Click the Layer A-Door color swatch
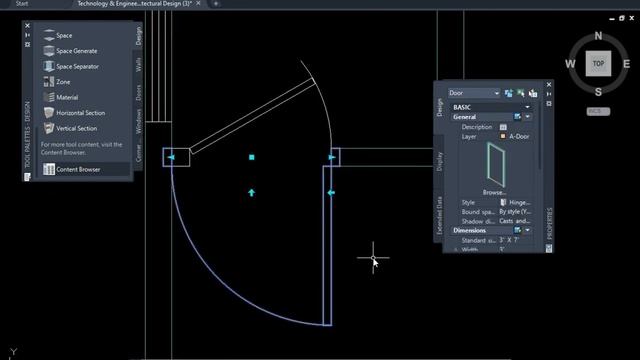Viewport: 640px width, 360px height. (503, 136)
